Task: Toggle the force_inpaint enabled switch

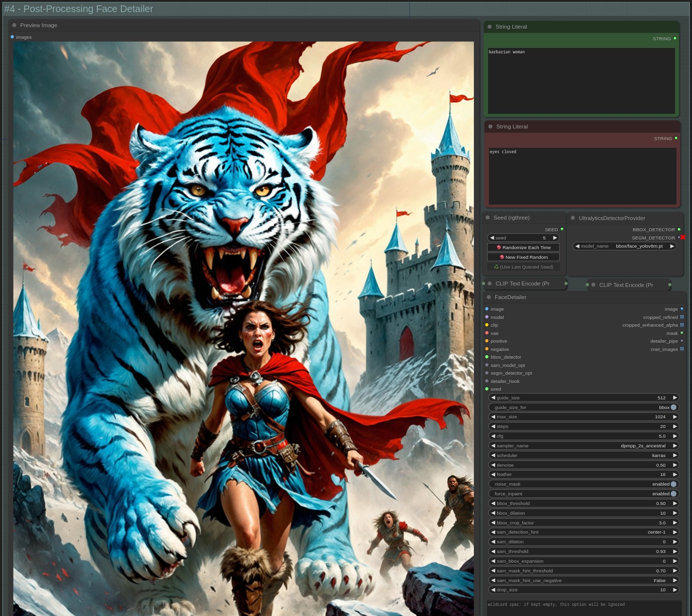Action: pos(673,494)
